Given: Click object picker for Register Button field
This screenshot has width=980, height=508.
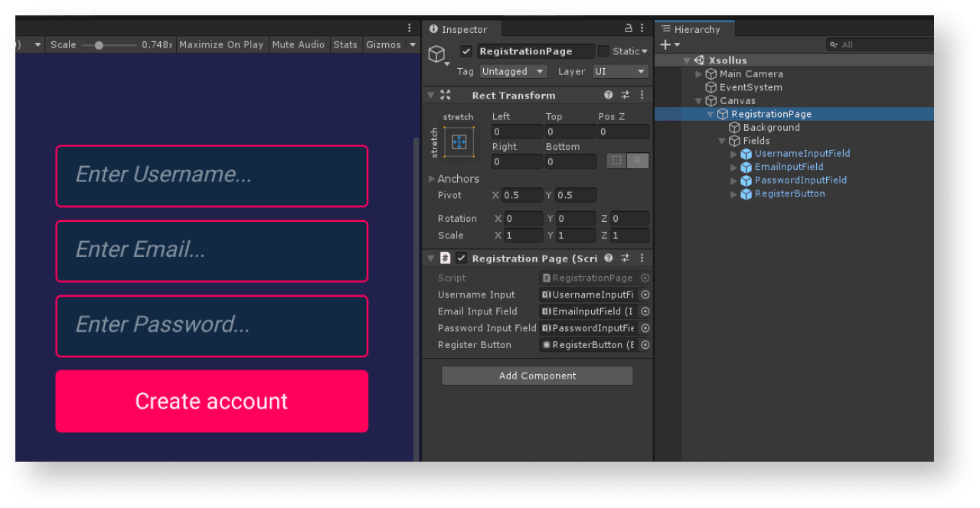Looking at the screenshot, I should coord(645,345).
